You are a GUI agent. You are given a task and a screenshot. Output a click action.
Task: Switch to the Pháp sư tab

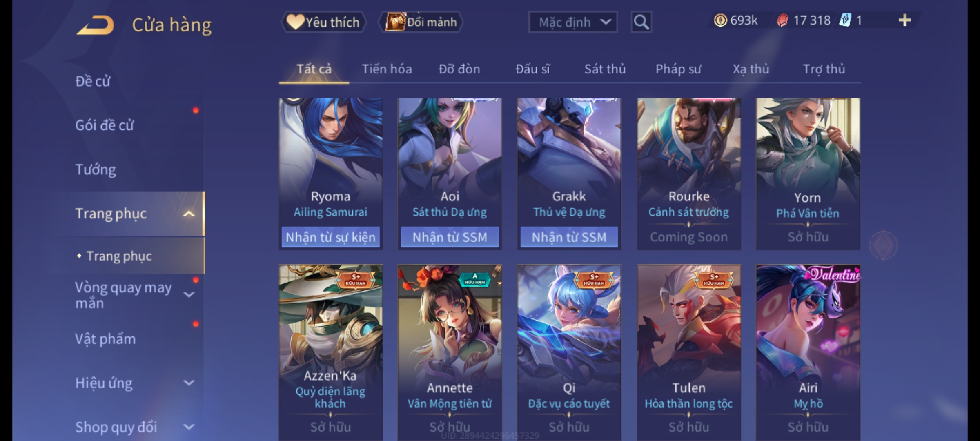pyautogui.click(x=678, y=69)
